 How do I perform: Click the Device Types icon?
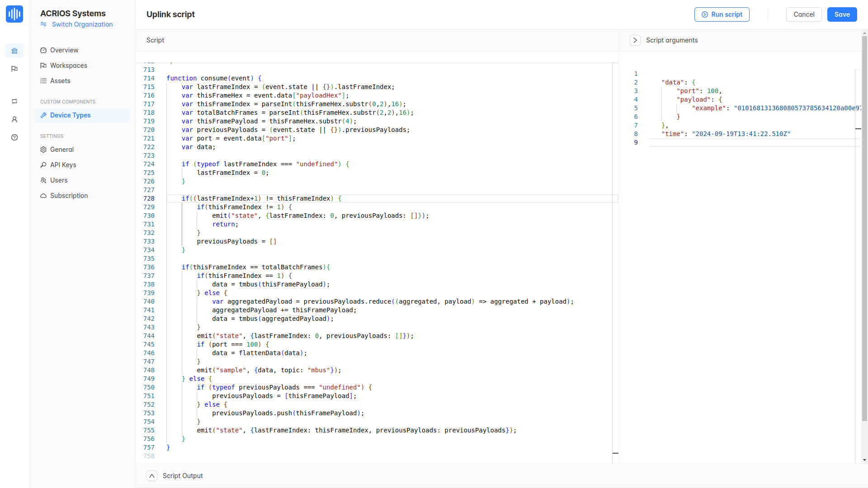click(44, 115)
